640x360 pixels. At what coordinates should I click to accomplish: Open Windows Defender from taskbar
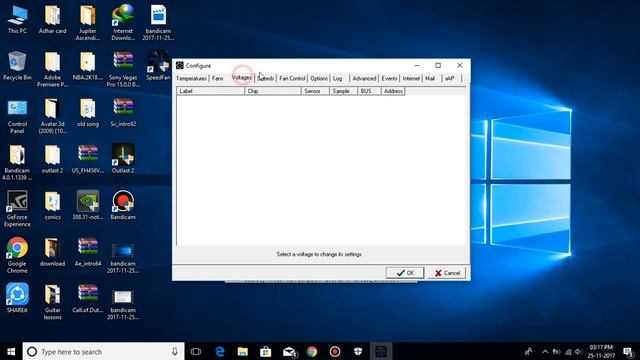[x=358, y=351]
